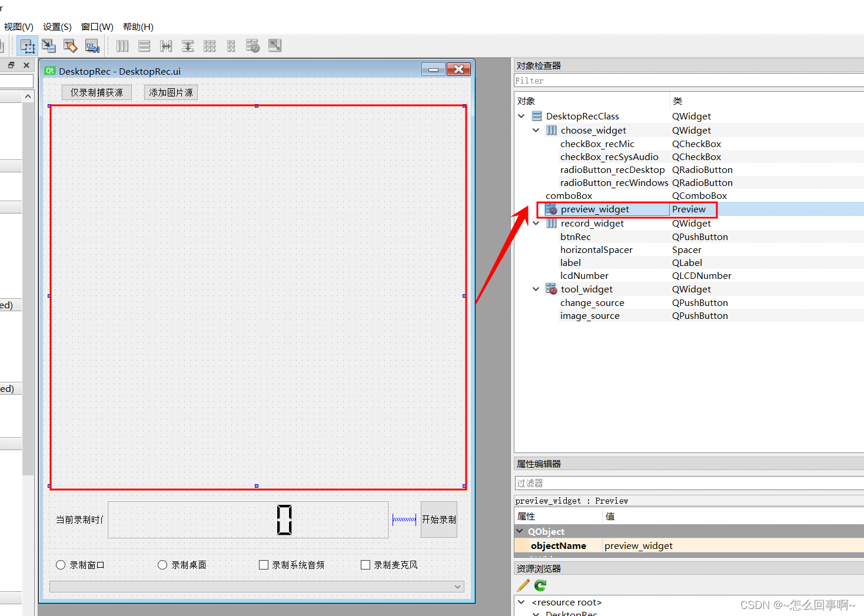Click the green reload resources icon
The width and height of the screenshot is (864, 616).
(540, 585)
